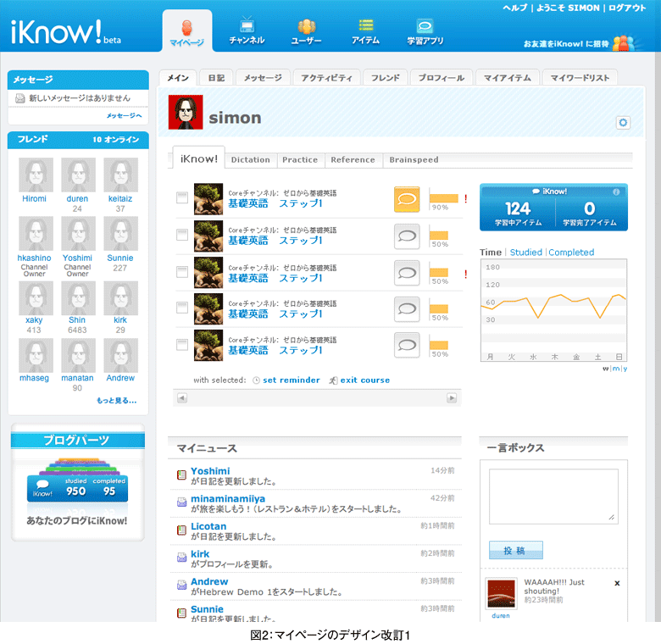Click もっと見る to see more friends

(117, 401)
